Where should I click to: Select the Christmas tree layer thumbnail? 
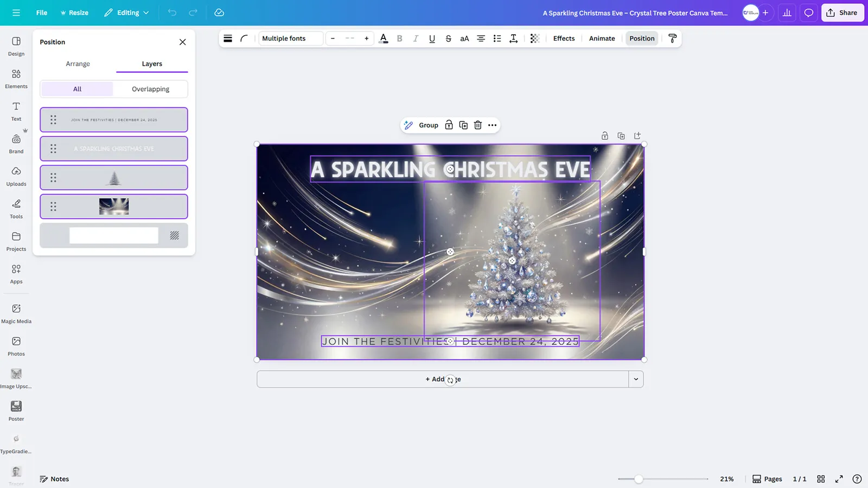point(114,177)
